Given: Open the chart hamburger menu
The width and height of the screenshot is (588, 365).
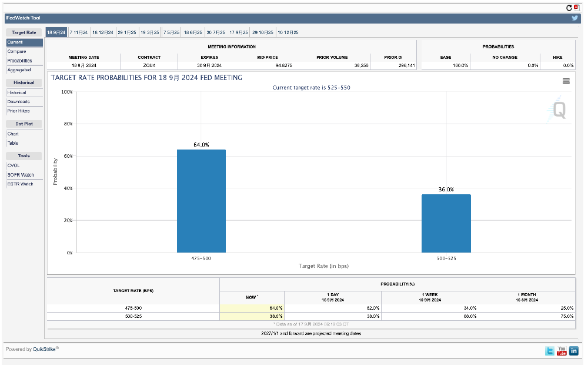Looking at the screenshot, I should 566,81.
